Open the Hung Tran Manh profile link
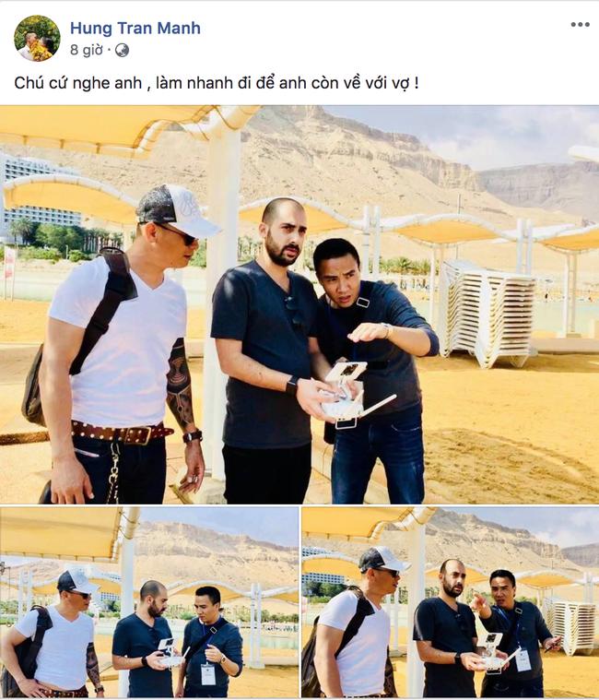 tap(135, 28)
